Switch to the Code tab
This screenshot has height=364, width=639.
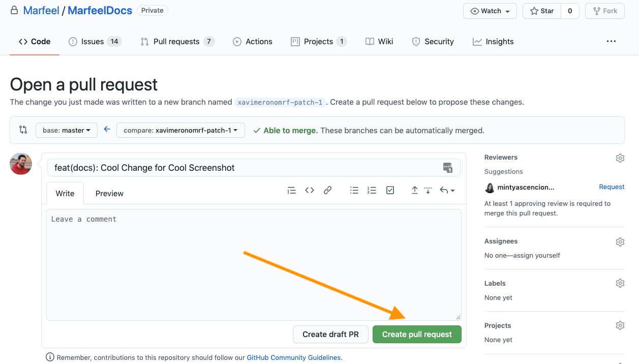35,42
